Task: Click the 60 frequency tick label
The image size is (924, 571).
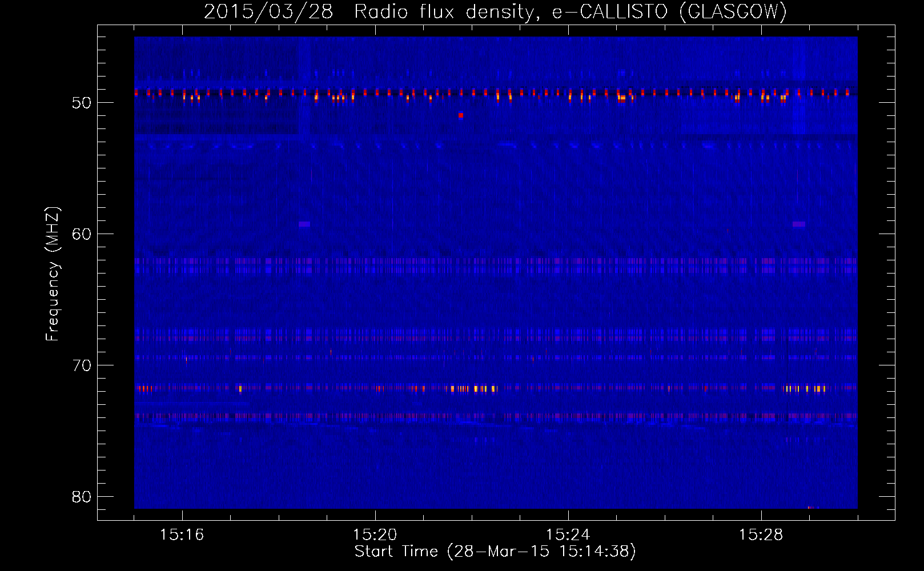Action: [82, 234]
